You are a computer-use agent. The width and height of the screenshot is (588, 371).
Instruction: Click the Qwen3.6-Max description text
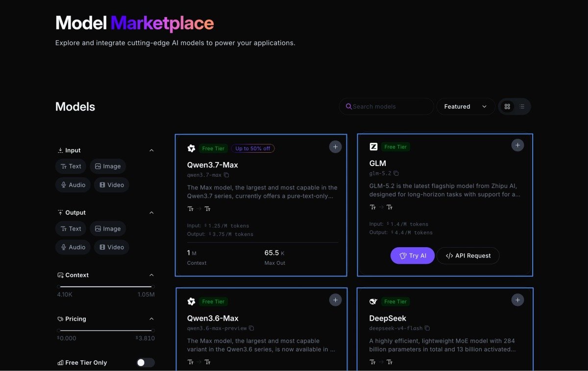pyautogui.click(x=261, y=345)
